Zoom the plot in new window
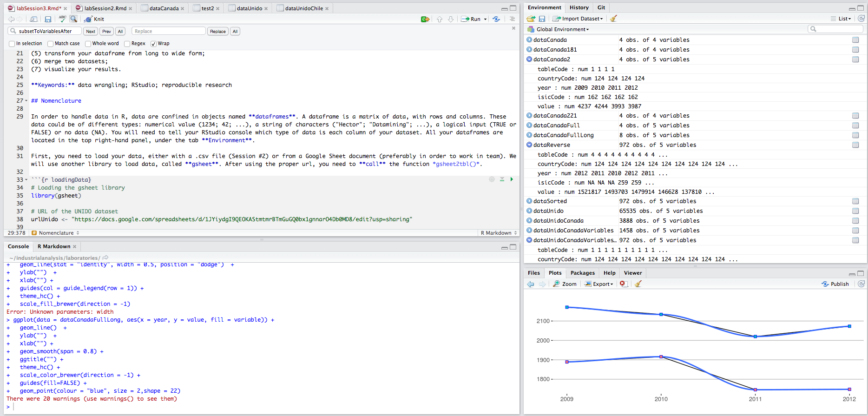This screenshot has width=868, height=416. 565,284
